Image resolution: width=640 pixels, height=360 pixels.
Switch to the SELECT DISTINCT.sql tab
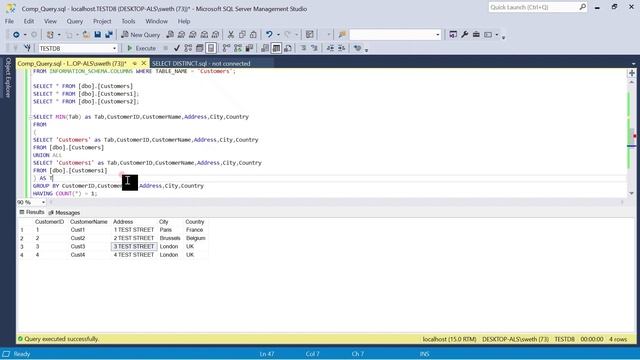[201, 63]
